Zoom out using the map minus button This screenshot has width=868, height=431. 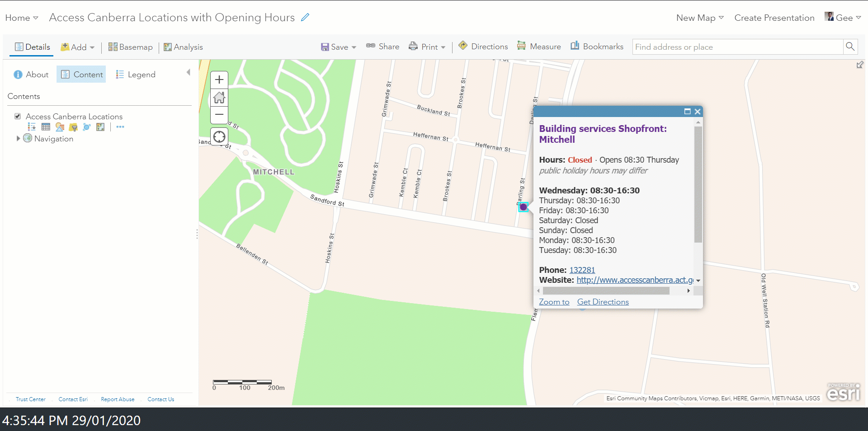pos(219,115)
